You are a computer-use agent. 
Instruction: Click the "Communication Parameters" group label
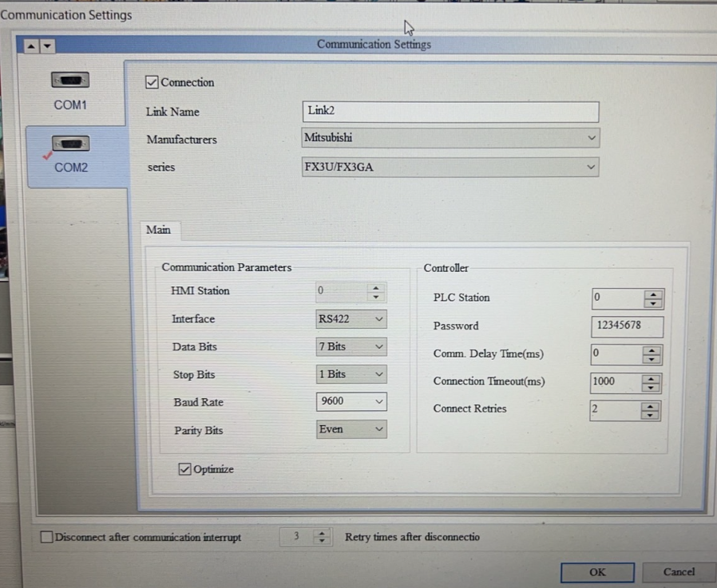[227, 267]
